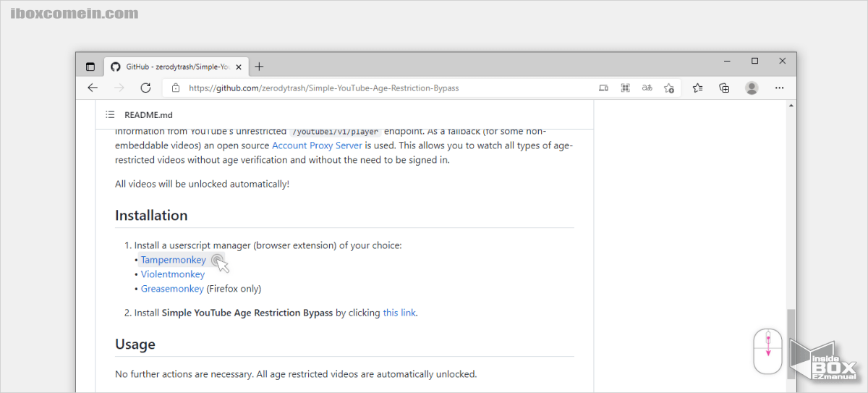
Task: Refresh the GitHub page
Action: coord(145,88)
